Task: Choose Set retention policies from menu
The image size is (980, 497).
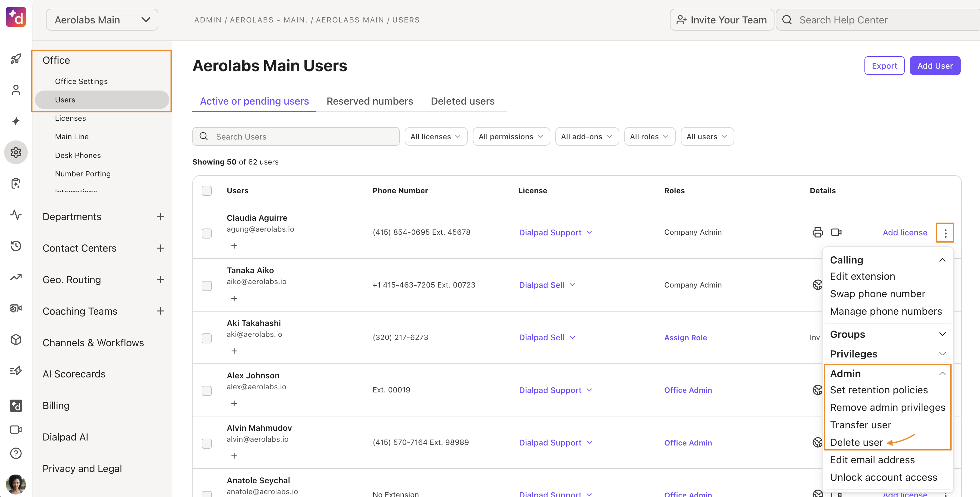Action: (879, 390)
